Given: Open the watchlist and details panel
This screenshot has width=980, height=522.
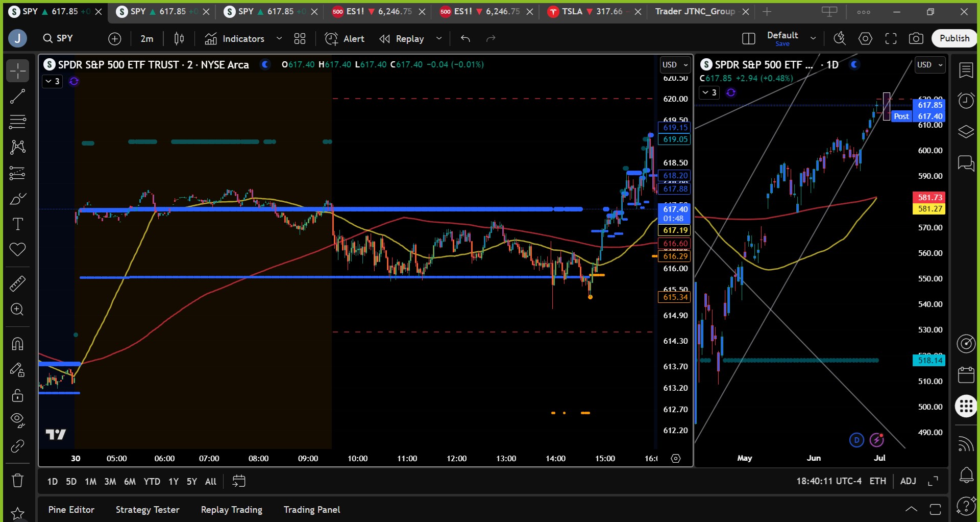Looking at the screenshot, I should click(x=966, y=70).
